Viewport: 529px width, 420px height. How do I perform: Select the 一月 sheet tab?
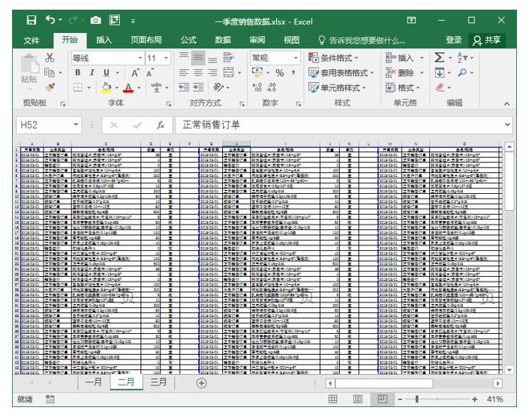click(93, 382)
